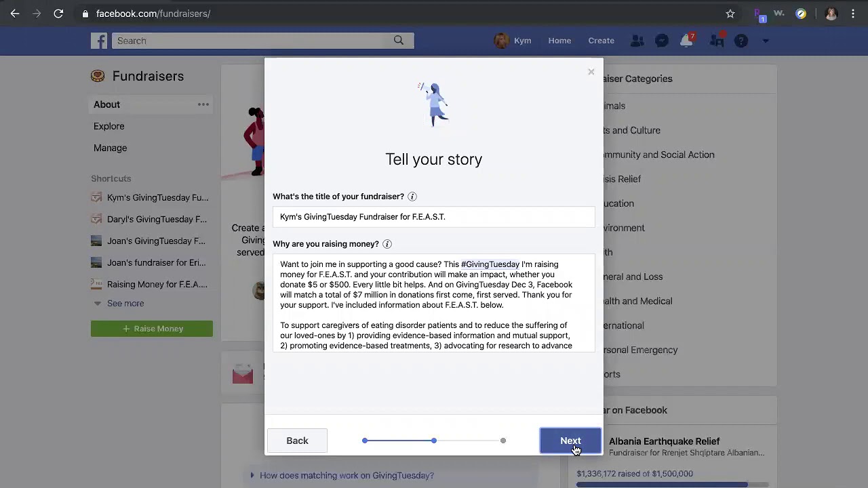The height and width of the screenshot is (488, 868).
Task: Go to Home in top bar
Action: [x=559, y=41]
